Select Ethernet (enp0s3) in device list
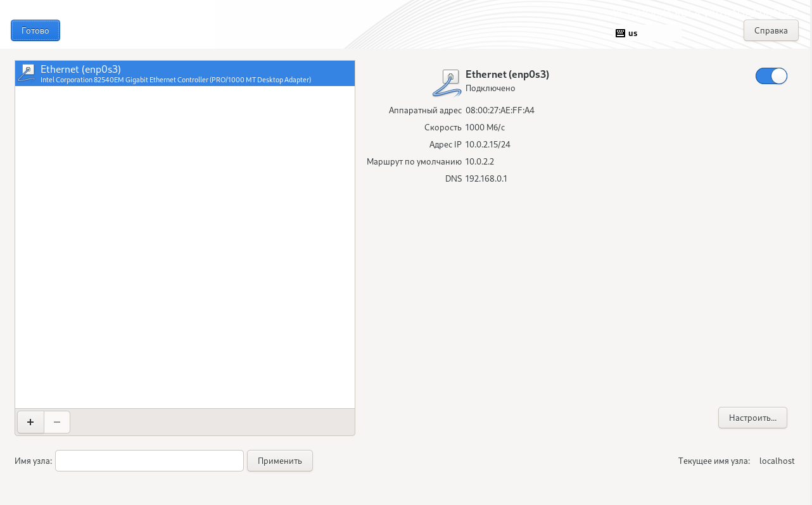This screenshot has height=505, width=812. click(185, 73)
